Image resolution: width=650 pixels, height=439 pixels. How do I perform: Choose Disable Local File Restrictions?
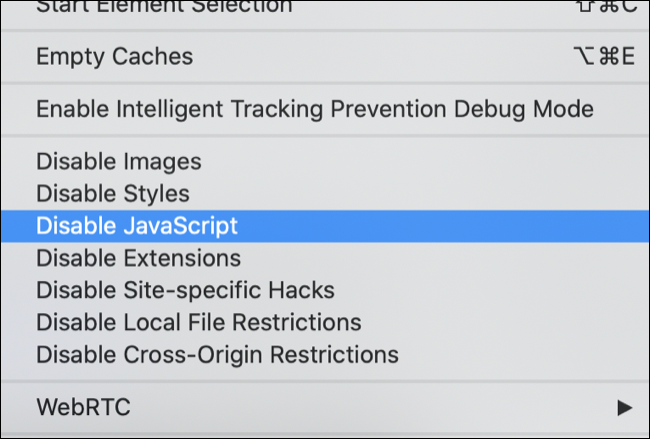tap(198, 322)
